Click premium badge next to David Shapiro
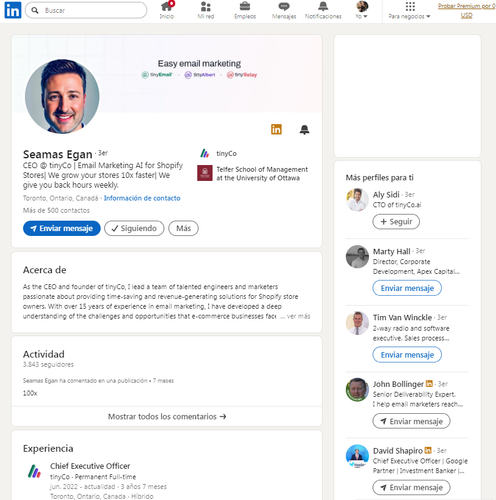Viewport: 496px width, 500px height. (x=428, y=450)
